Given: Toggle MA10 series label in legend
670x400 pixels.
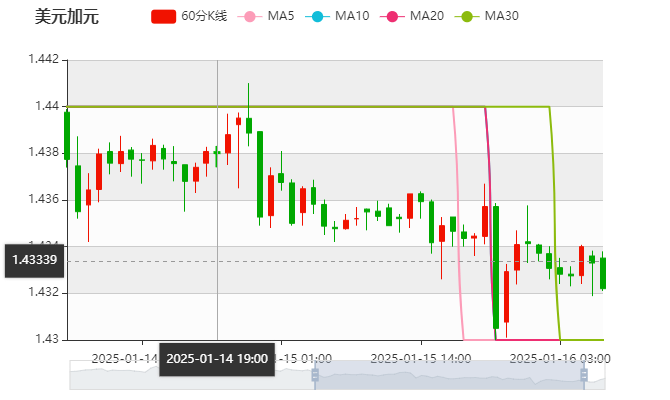Looking at the screenshot, I should (351, 17).
